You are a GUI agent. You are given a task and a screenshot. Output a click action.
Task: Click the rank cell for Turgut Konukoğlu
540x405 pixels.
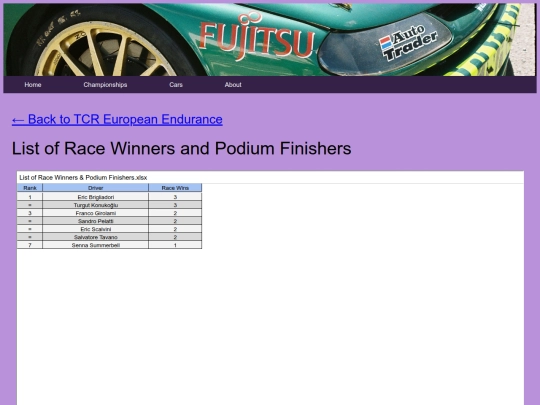point(30,205)
